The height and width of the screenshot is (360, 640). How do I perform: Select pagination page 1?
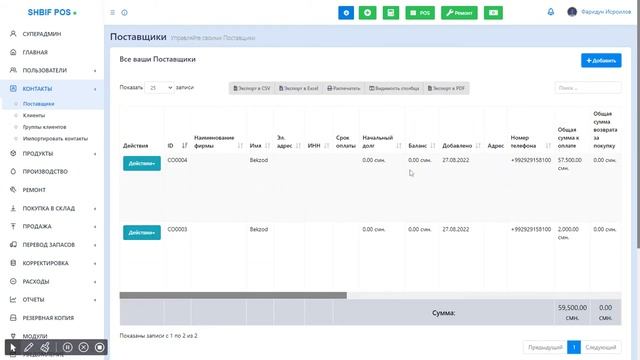tap(573, 347)
